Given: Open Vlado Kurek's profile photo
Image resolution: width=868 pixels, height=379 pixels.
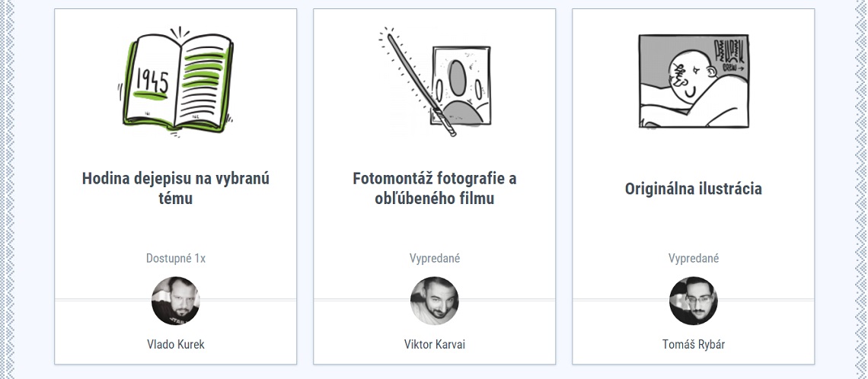Looking at the screenshot, I should coord(176,301).
